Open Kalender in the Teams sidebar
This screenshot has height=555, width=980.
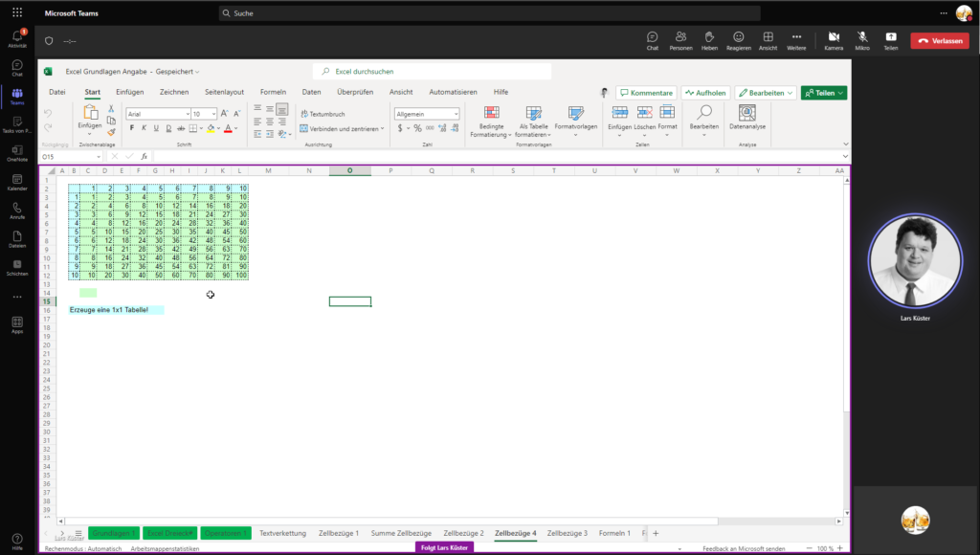point(17,182)
